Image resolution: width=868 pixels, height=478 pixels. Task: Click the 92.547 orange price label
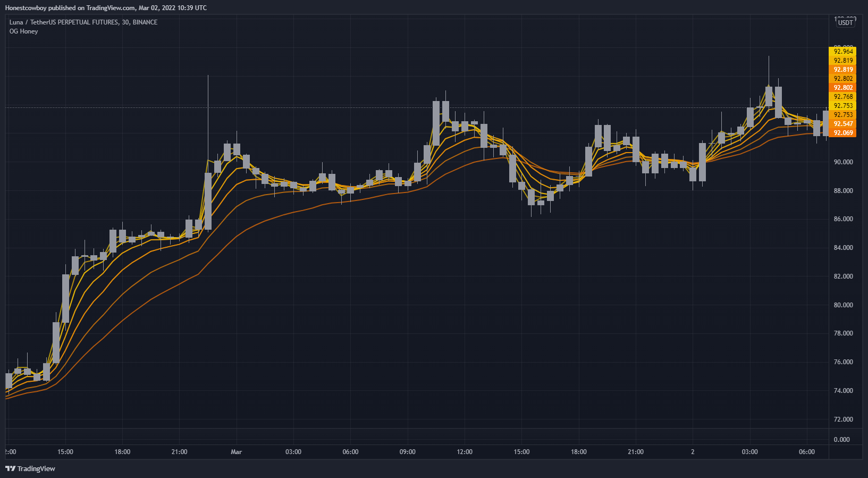[x=842, y=124]
